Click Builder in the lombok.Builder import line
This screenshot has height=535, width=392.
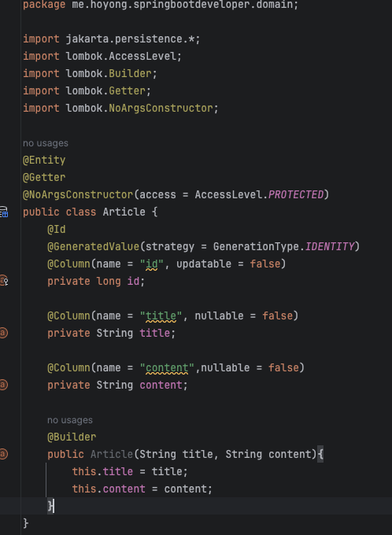pos(130,74)
